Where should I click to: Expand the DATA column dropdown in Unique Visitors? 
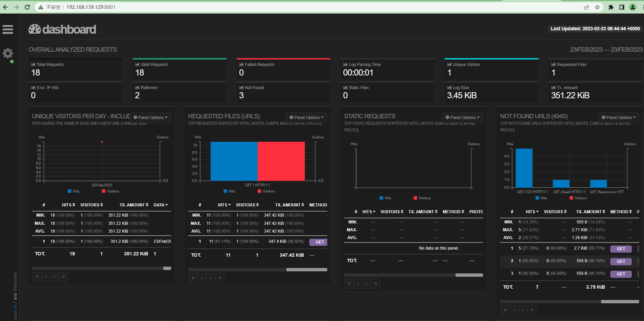coord(161,205)
